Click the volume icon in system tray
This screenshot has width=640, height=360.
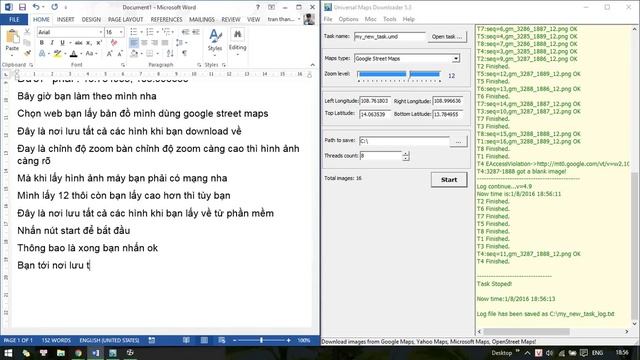549,353
